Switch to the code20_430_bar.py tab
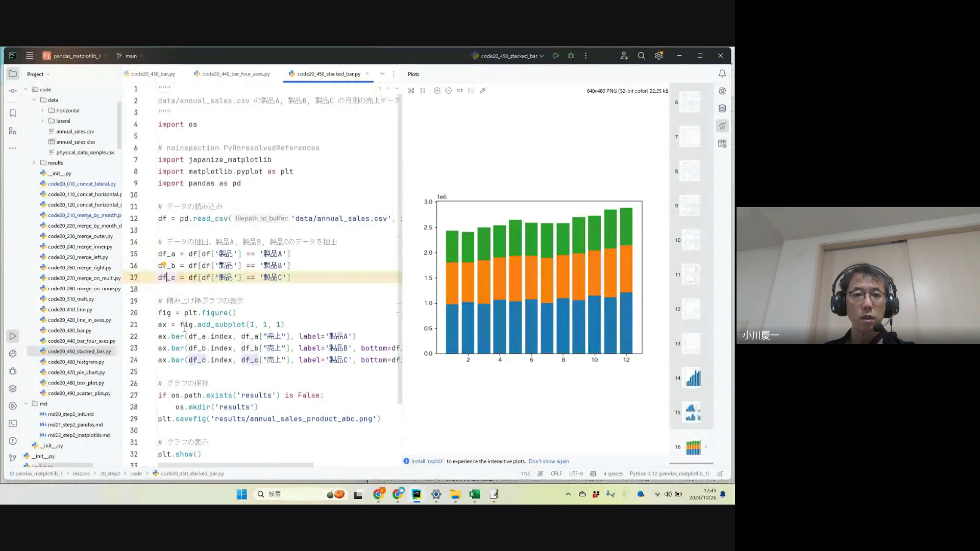The image size is (980, 551). [153, 74]
